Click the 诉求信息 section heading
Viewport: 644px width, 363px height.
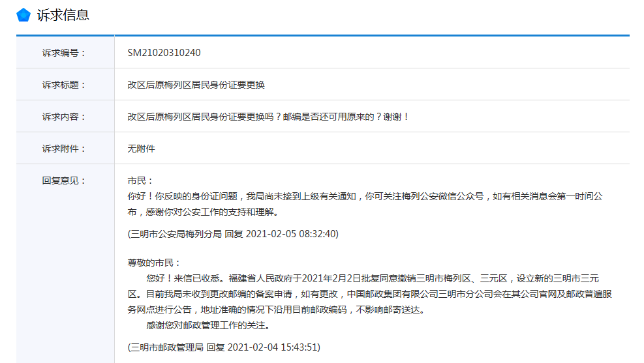[63, 15]
